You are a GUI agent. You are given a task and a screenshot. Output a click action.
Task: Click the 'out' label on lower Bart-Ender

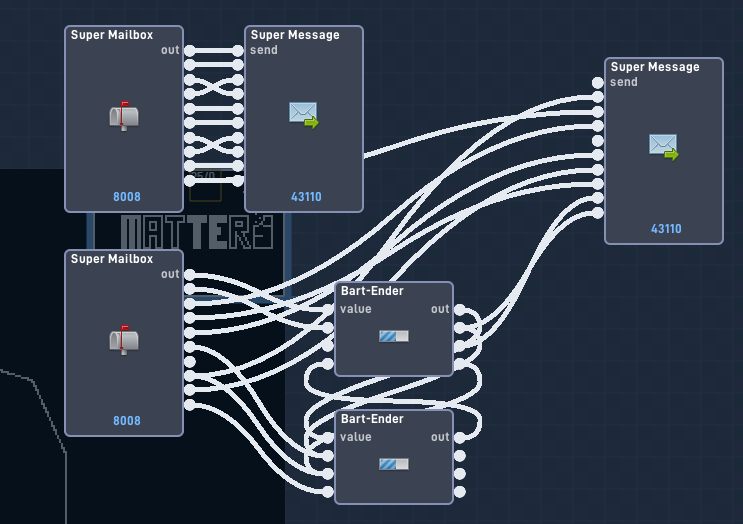pos(440,437)
